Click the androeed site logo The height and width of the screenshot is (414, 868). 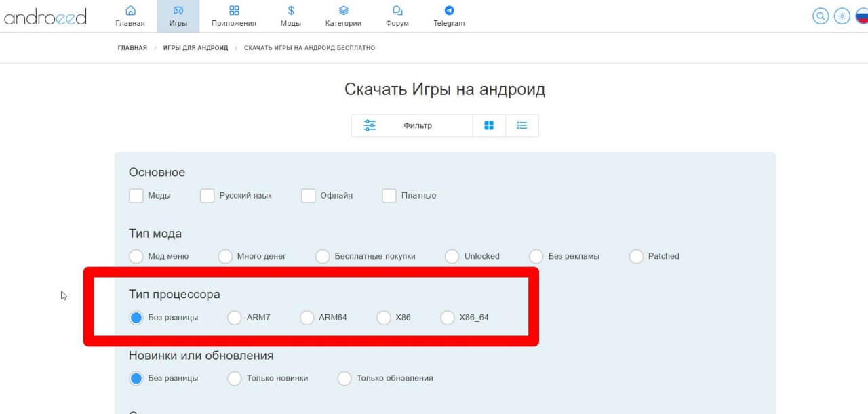pyautogui.click(x=45, y=16)
